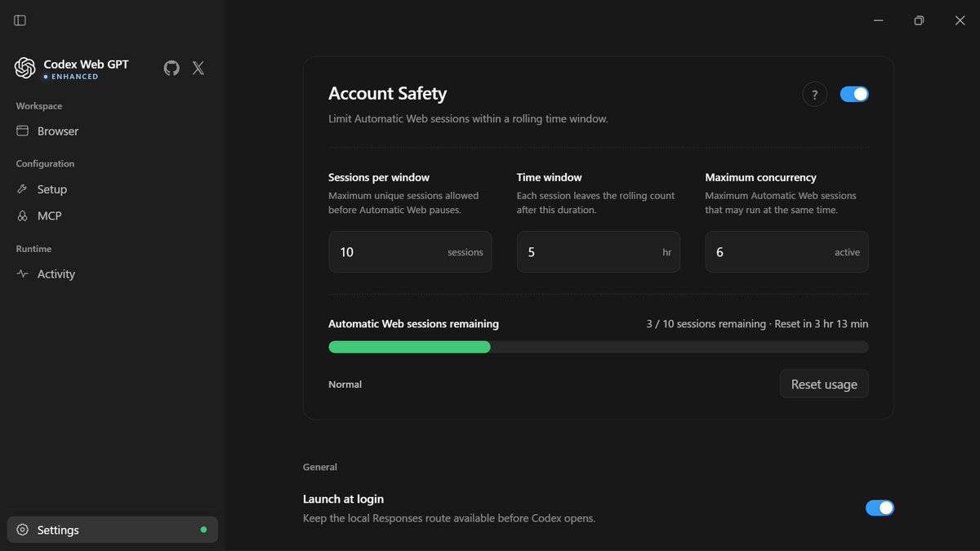The height and width of the screenshot is (551, 980).
Task: Click the Launch at login label
Action: click(x=343, y=499)
